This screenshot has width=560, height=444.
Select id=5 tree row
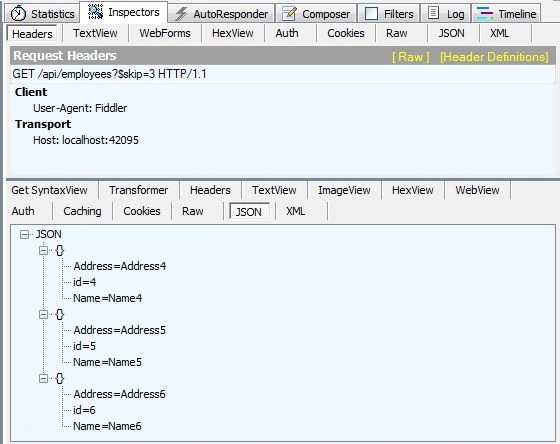point(85,346)
